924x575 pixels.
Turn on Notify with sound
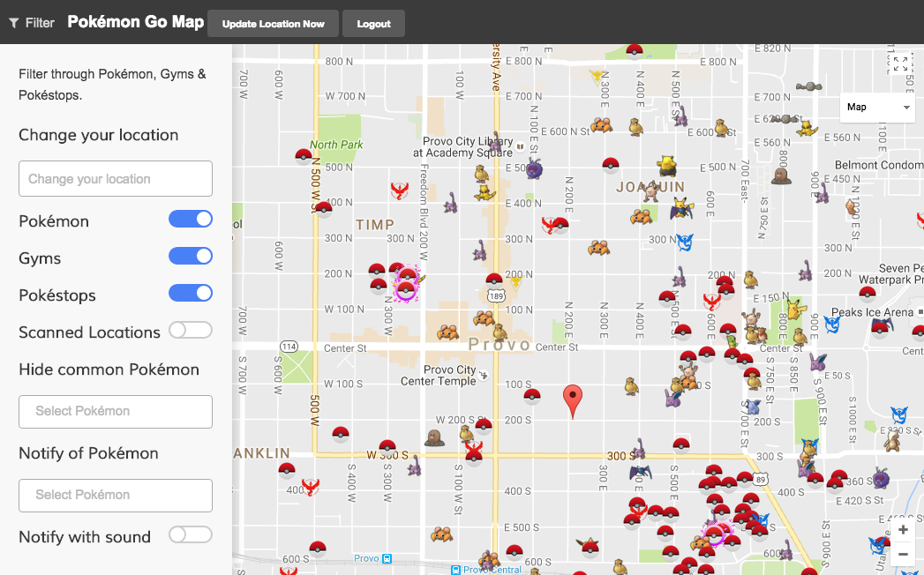coord(191,535)
